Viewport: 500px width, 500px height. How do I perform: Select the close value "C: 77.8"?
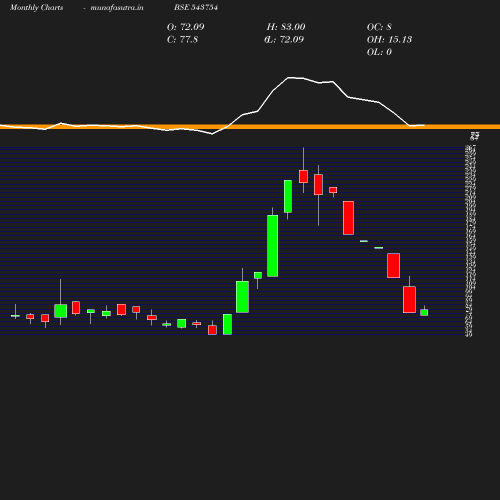pyautogui.click(x=182, y=39)
